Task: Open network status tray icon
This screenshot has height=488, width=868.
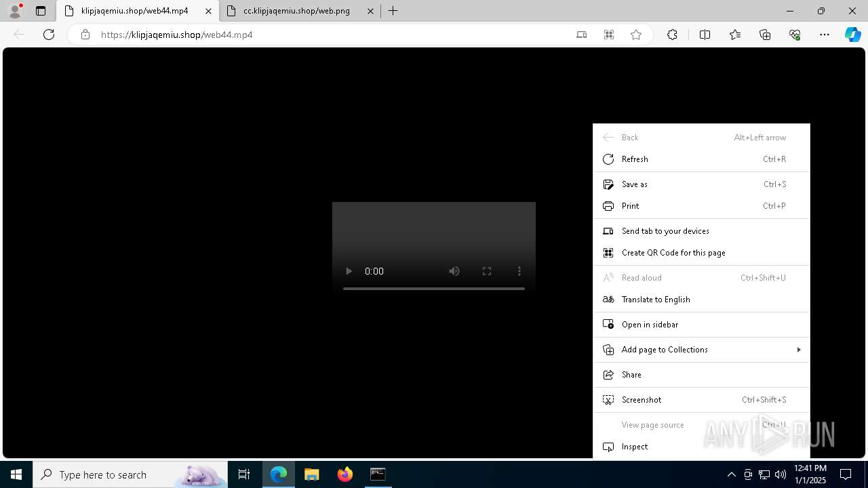Action: coord(764,474)
